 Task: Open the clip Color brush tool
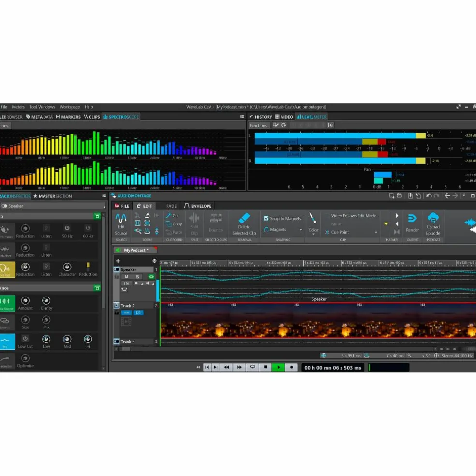[312, 219]
